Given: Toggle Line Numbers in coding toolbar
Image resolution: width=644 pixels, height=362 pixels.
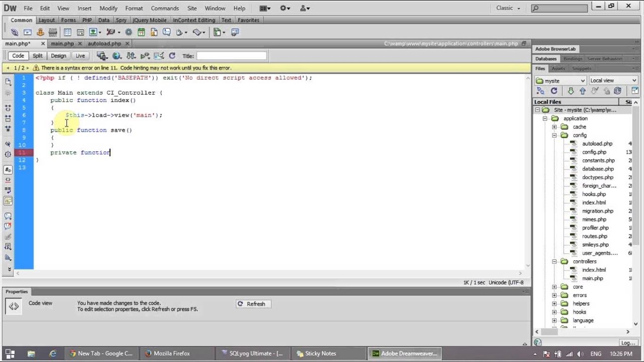Looking at the screenshot, I should [8, 169].
